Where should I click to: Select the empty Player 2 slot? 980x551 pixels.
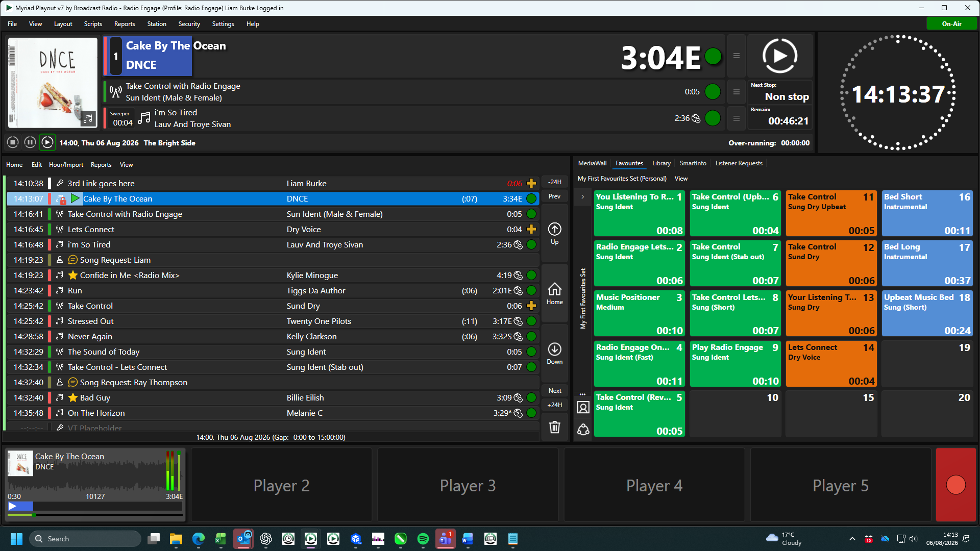[x=281, y=485]
